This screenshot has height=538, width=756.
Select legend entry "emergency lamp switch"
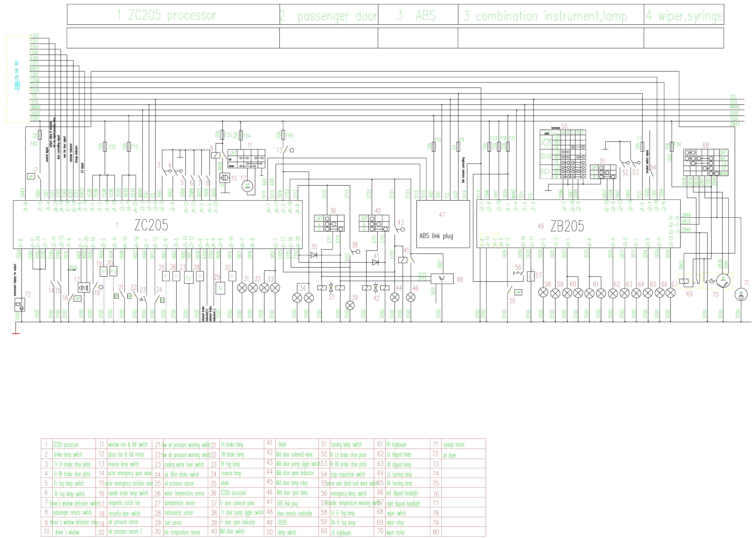click(349, 494)
